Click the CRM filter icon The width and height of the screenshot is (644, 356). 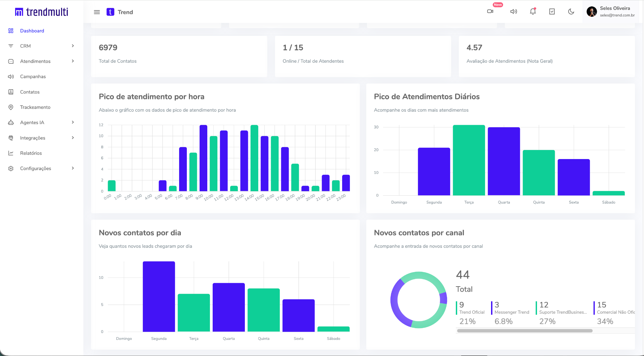click(x=11, y=46)
